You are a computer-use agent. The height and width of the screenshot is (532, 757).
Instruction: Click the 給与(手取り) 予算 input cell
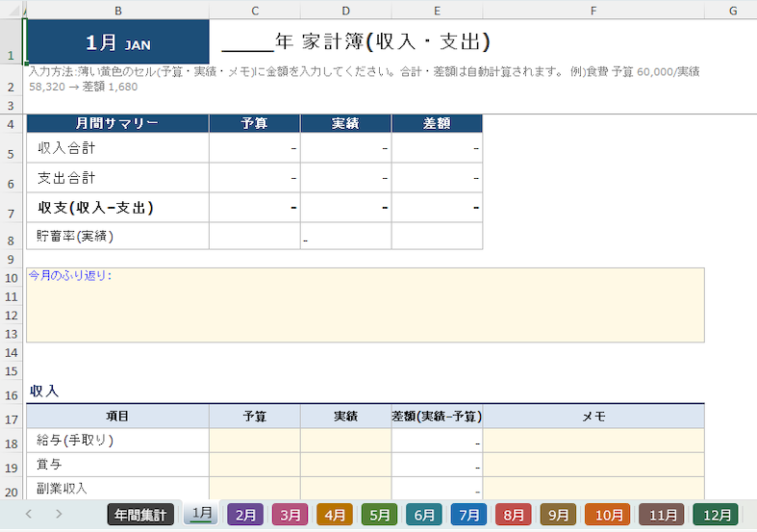[255, 441]
